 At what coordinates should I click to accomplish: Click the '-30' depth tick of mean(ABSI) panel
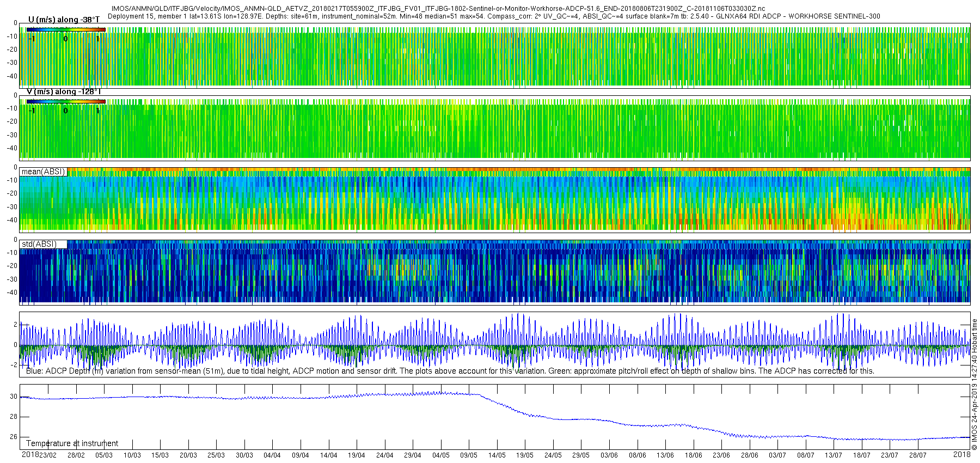11,207
